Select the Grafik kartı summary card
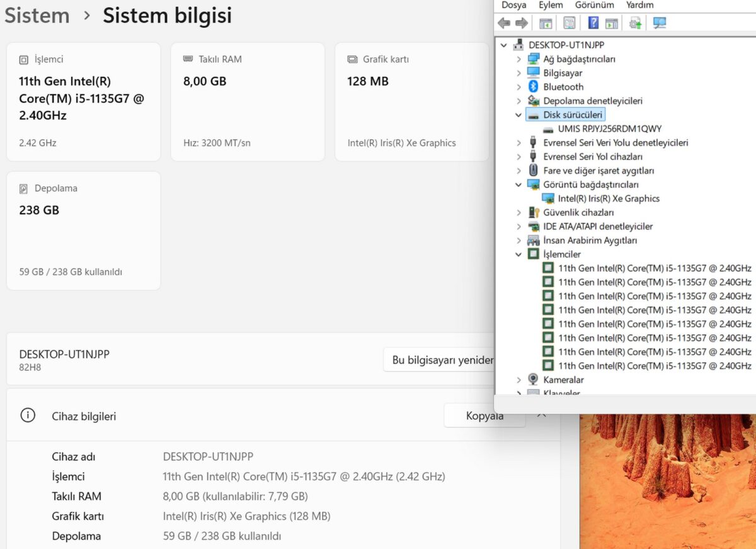 412,101
